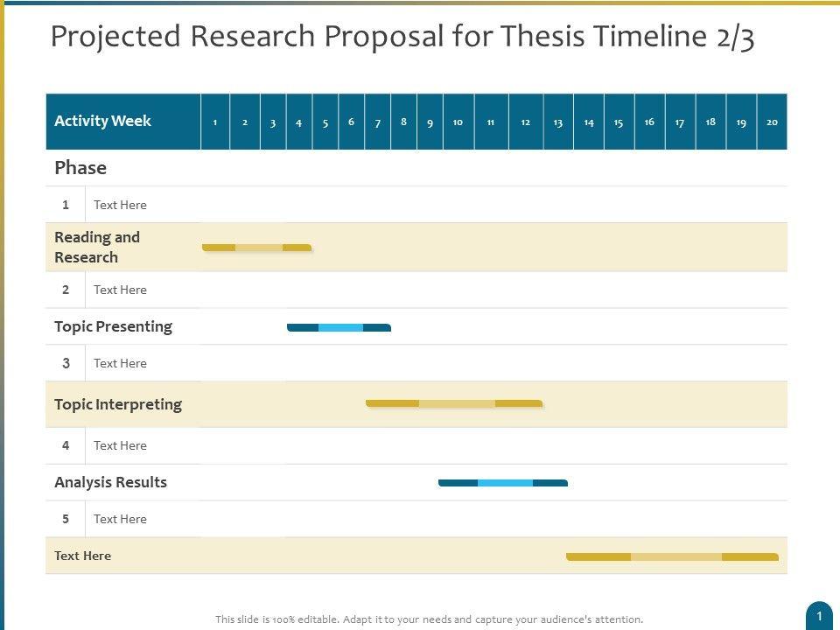The width and height of the screenshot is (840, 630).
Task: Click the Text Here placeholder in row 1
Action: [120, 205]
